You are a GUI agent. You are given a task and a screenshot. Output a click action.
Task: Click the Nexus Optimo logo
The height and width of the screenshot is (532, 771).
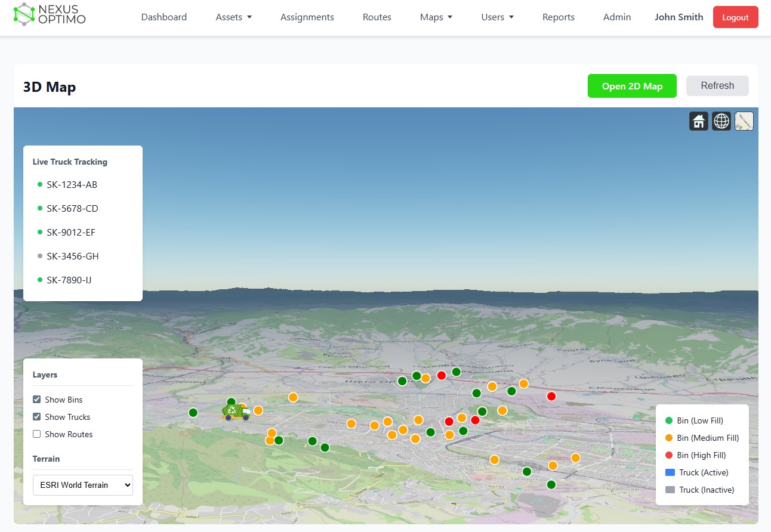click(50, 14)
